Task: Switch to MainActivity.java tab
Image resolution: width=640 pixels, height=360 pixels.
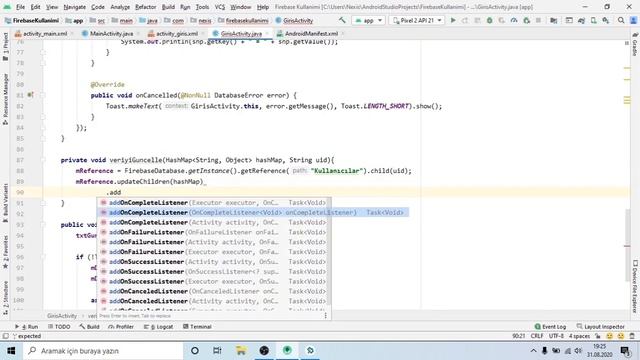Action: tap(111, 33)
